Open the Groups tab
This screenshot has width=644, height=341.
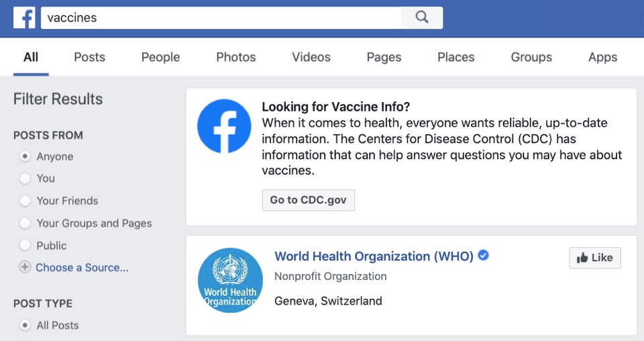(x=531, y=57)
